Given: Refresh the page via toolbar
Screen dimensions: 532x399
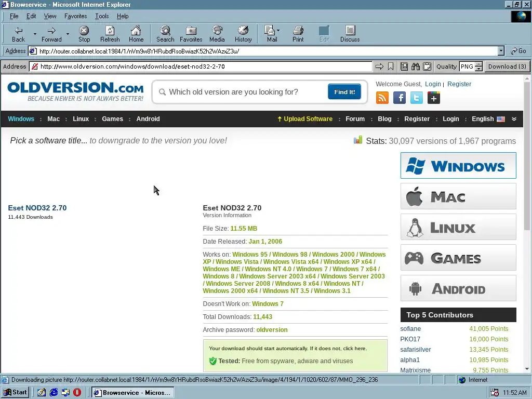Looking at the screenshot, I should (x=110, y=34).
